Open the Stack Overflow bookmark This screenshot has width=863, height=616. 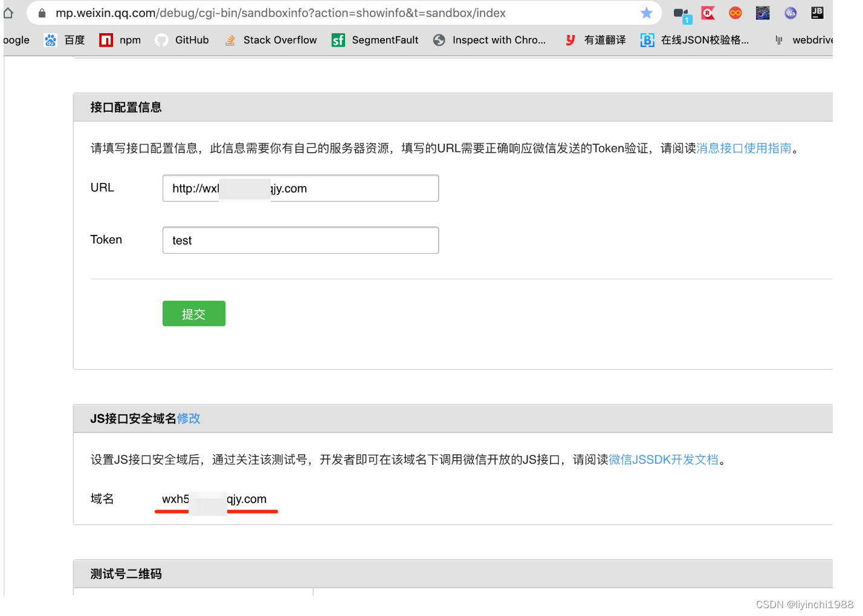(271, 40)
